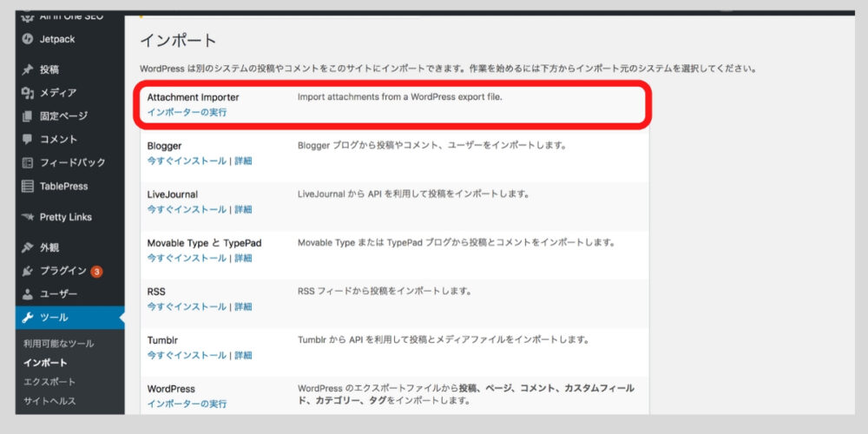Image resolution: width=868 pixels, height=434 pixels.
Task: Click the Attachment Importer name text
Action: tap(194, 97)
